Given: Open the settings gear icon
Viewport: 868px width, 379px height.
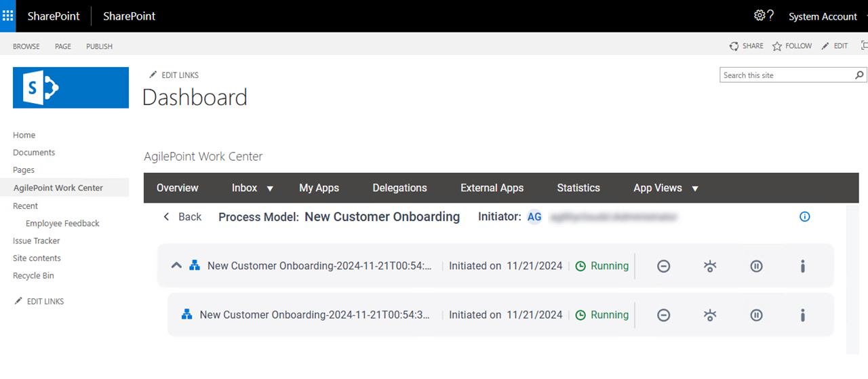Looking at the screenshot, I should coord(759,16).
